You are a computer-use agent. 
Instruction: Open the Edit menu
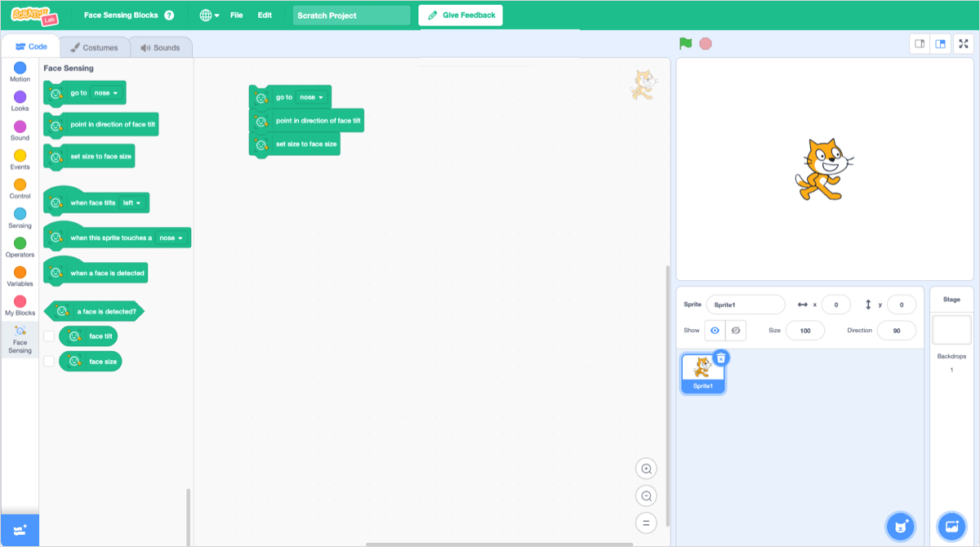tap(265, 16)
